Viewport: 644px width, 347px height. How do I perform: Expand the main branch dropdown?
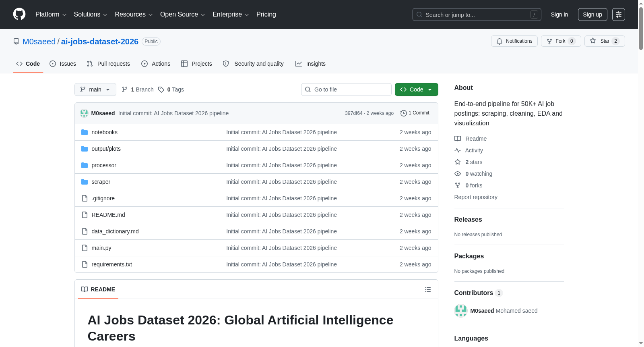point(95,89)
